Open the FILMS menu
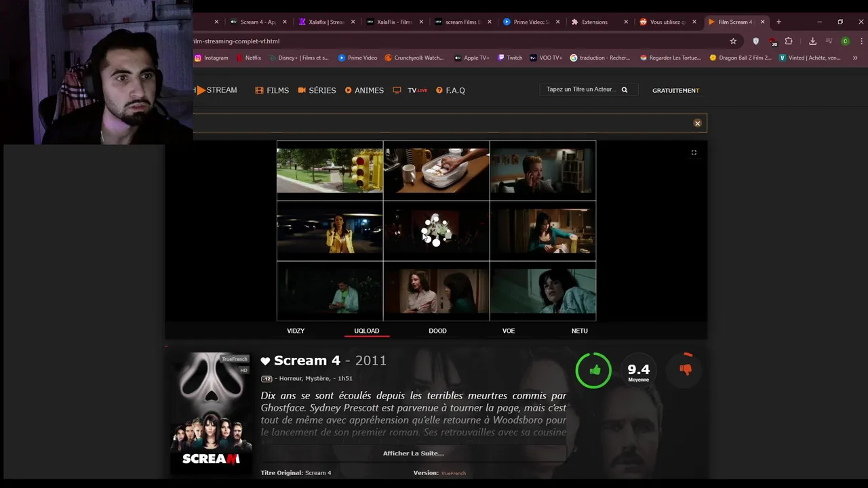 tap(272, 90)
